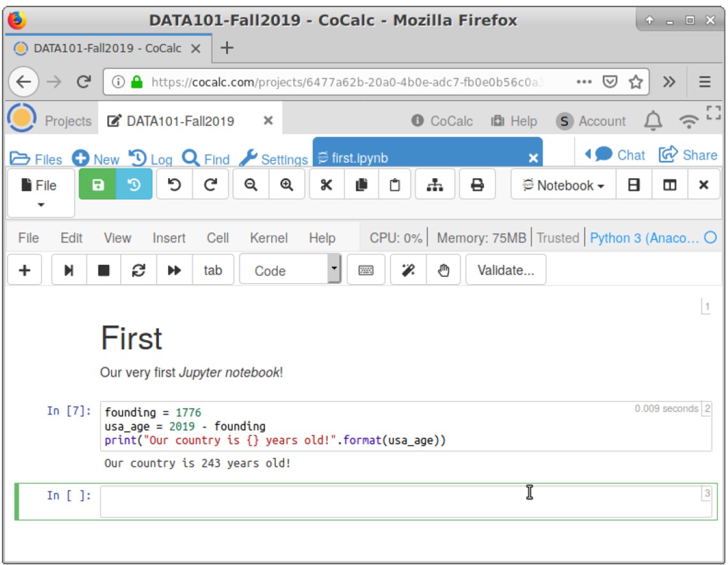This screenshot has width=728, height=565.
Task: Open the View menu
Action: pyautogui.click(x=118, y=237)
